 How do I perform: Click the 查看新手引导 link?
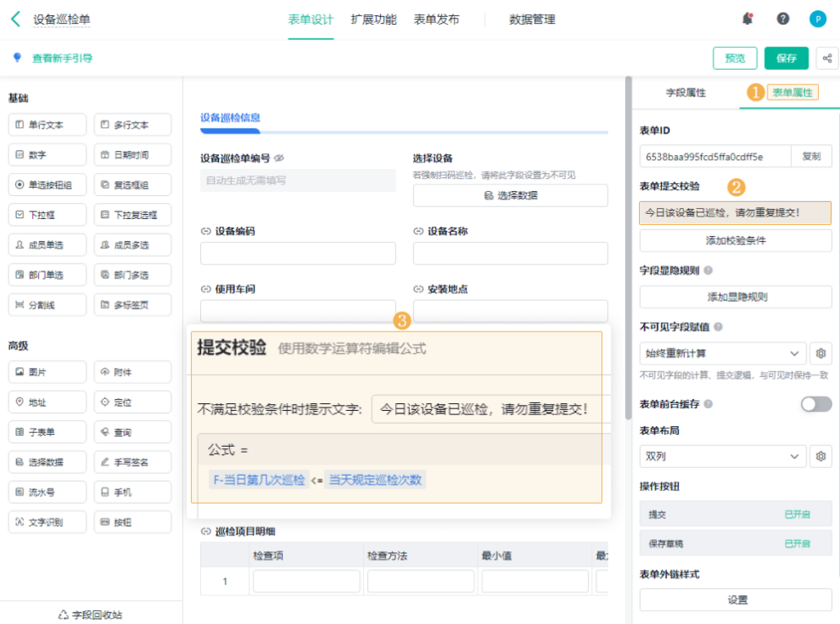pyautogui.click(x=61, y=58)
